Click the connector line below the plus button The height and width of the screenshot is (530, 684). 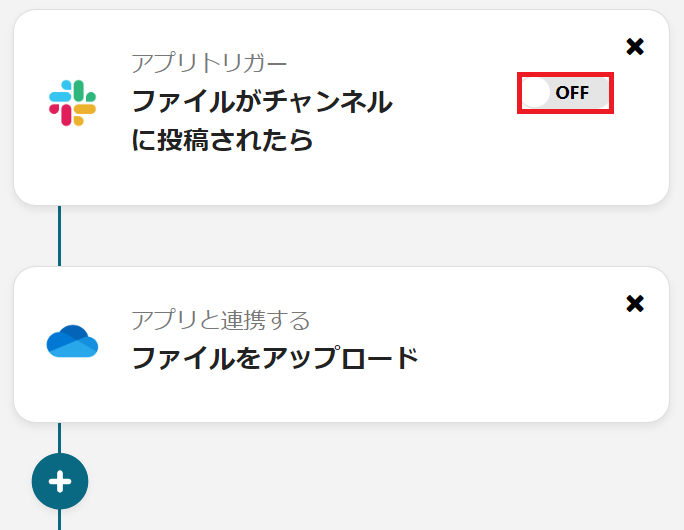[60, 520]
